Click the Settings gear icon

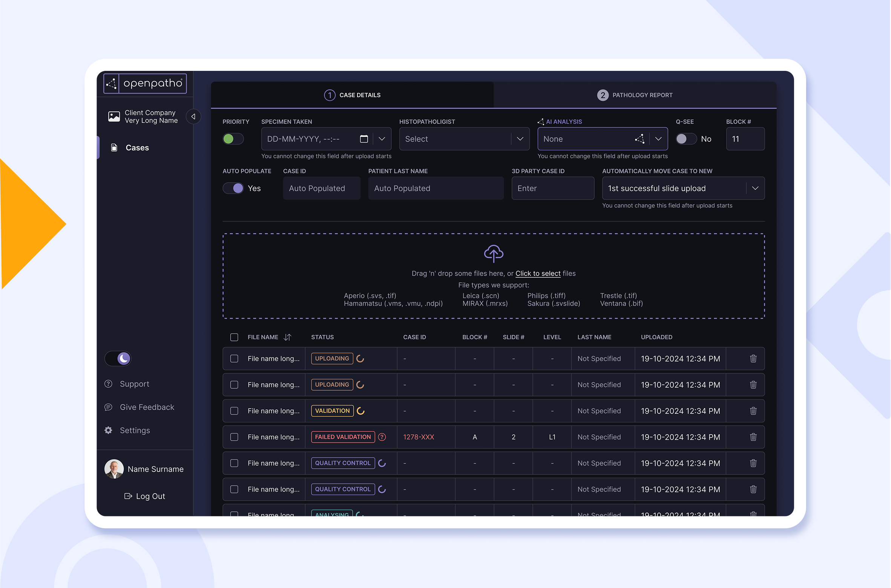click(x=108, y=430)
